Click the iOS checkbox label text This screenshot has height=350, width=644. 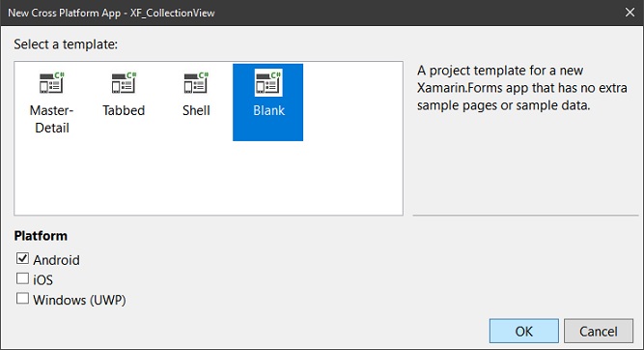42,280
